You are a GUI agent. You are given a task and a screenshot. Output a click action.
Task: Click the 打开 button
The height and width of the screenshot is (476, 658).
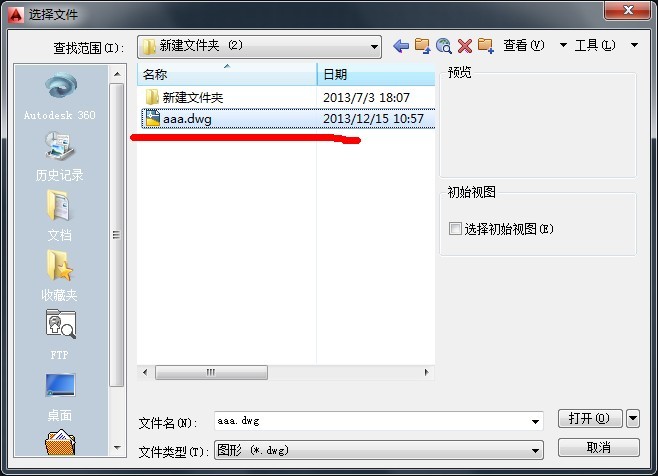(x=590, y=418)
